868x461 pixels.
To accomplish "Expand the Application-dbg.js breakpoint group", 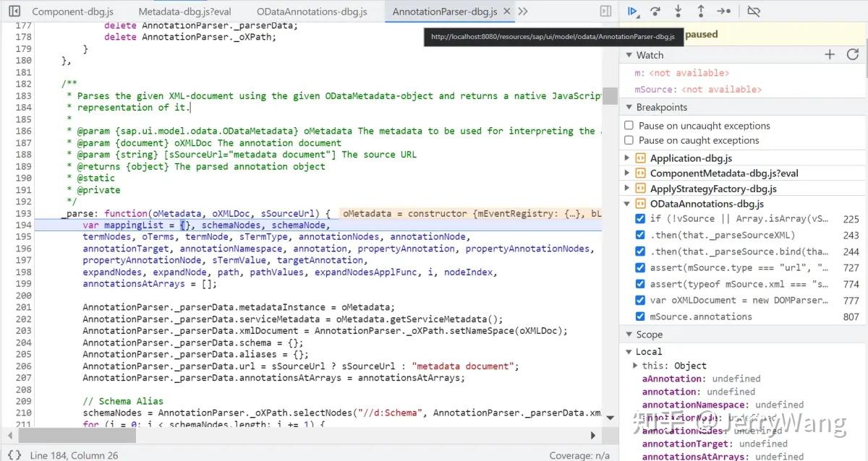I will point(626,158).
